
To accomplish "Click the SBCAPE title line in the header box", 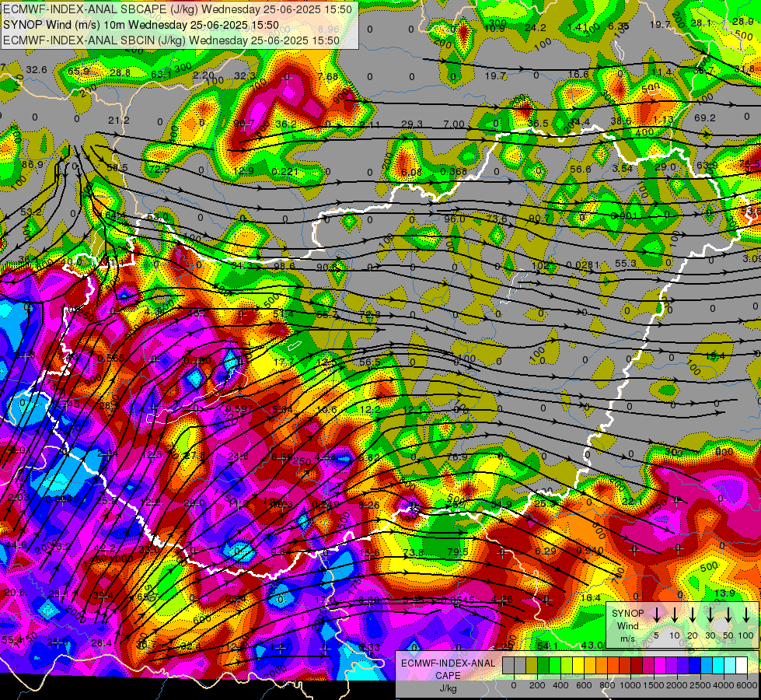I will tap(177, 9).
